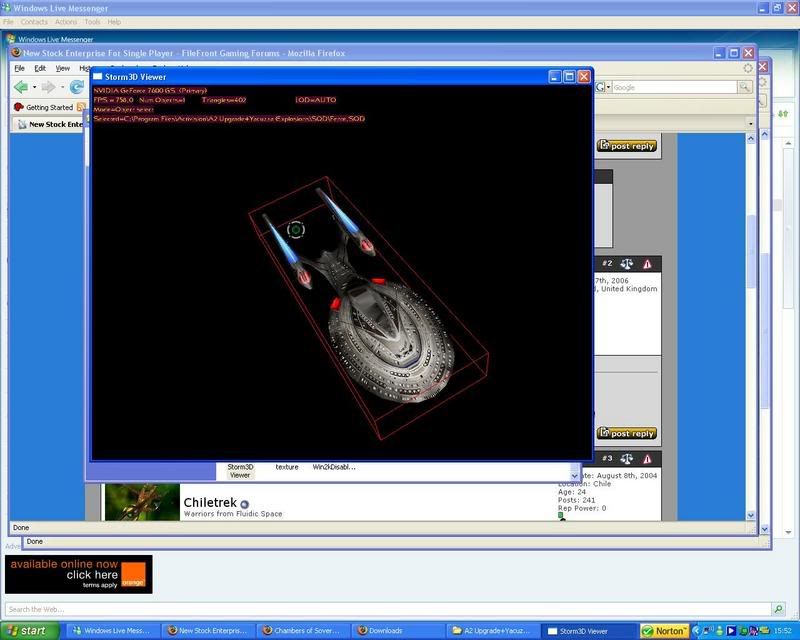Viewport: 800px width, 640px height.
Task: Switch to Chambers of Sover... taskbar button
Action: pyautogui.click(x=303, y=631)
